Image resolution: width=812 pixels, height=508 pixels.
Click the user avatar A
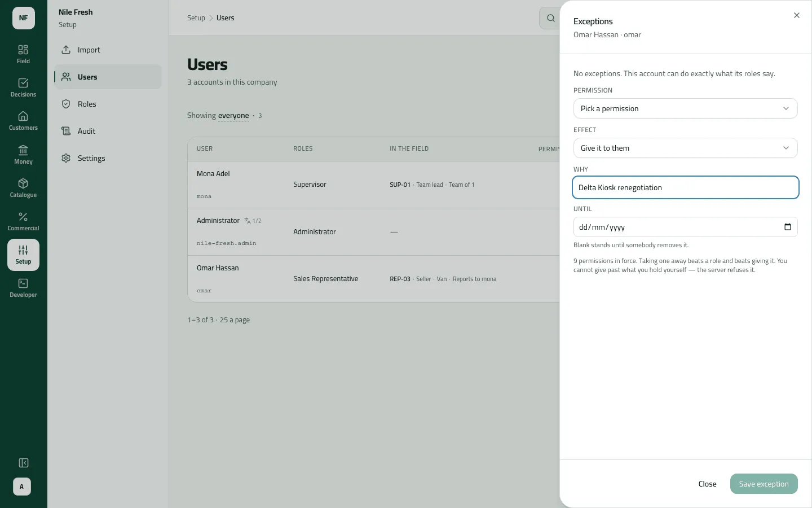coord(22,487)
